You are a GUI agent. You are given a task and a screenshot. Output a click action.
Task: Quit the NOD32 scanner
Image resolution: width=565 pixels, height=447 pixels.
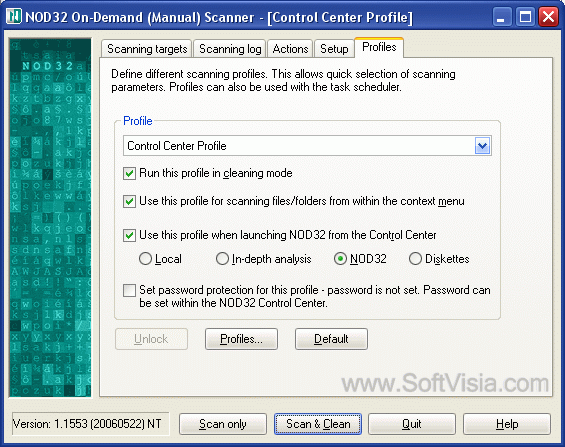[412, 424]
